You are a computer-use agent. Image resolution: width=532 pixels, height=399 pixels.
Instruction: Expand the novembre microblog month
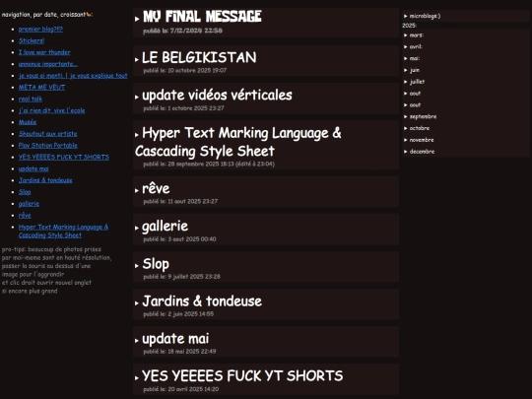click(419, 140)
